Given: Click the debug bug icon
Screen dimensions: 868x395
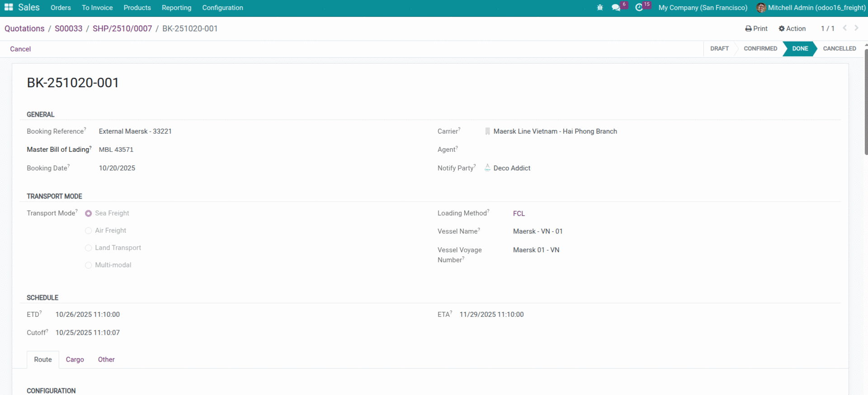Looking at the screenshot, I should (600, 8).
